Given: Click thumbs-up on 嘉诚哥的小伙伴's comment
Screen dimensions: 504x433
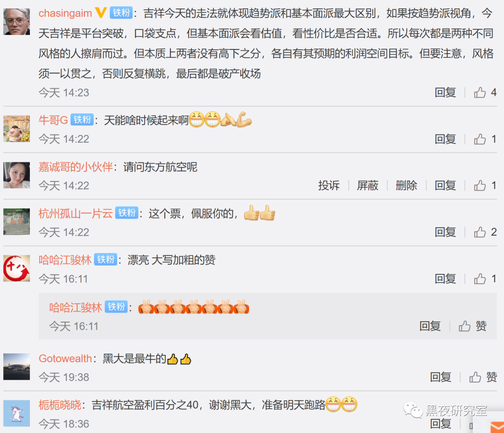Looking at the screenshot, I should tap(480, 186).
